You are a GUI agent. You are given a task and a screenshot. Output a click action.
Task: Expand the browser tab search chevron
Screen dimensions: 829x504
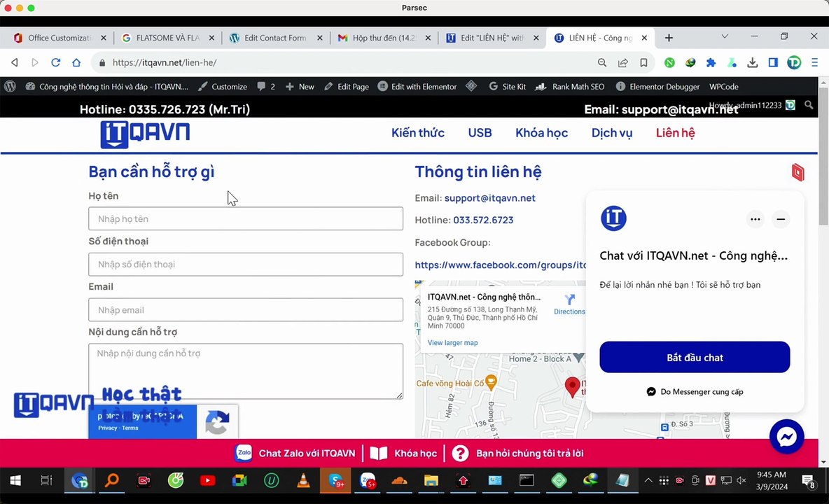point(725,36)
